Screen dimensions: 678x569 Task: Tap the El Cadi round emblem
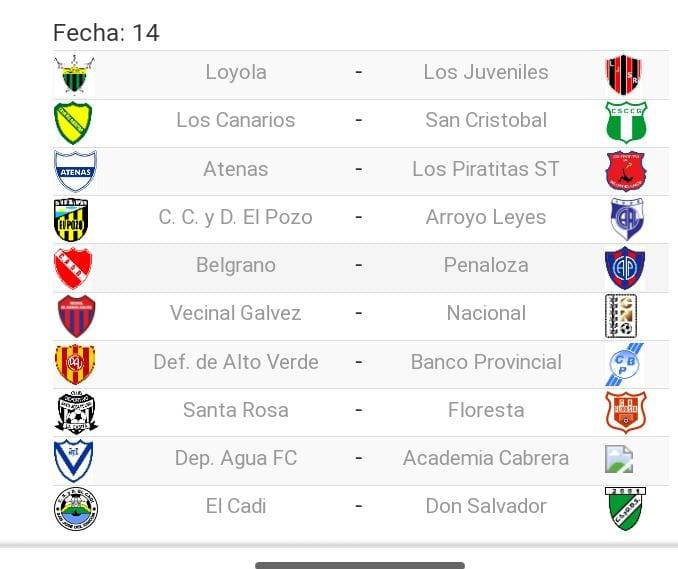(75, 507)
